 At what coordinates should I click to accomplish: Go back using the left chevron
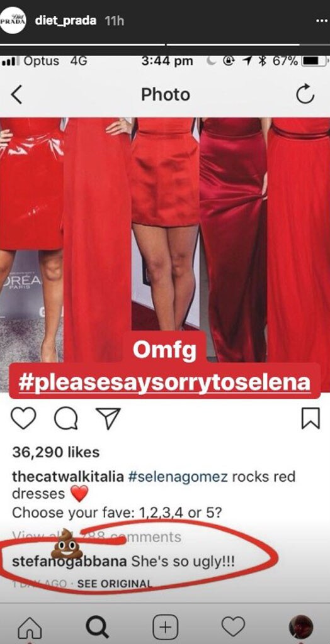tap(16, 95)
